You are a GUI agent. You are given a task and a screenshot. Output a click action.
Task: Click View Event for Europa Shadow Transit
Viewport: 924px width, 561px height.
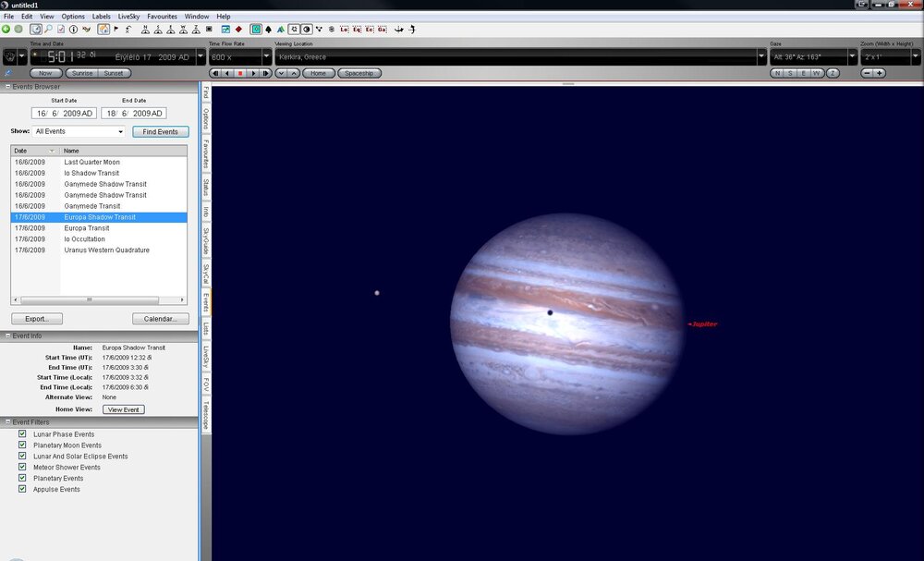(x=123, y=409)
